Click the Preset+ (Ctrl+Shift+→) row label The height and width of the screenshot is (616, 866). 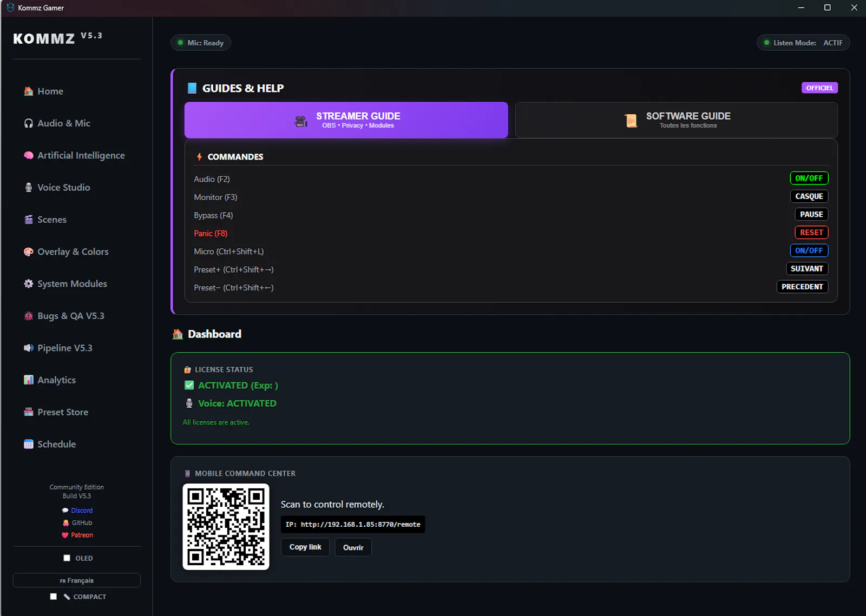coord(234,270)
